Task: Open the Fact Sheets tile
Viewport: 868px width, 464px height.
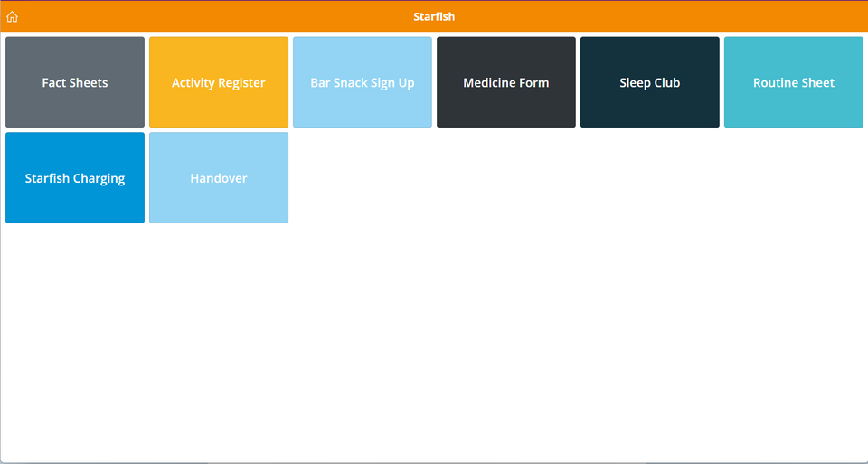Action: [x=75, y=82]
